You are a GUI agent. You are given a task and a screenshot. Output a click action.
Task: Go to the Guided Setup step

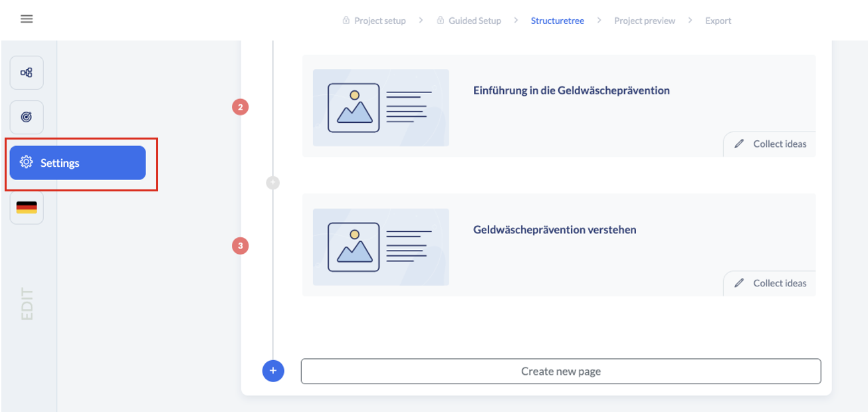click(x=475, y=21)
